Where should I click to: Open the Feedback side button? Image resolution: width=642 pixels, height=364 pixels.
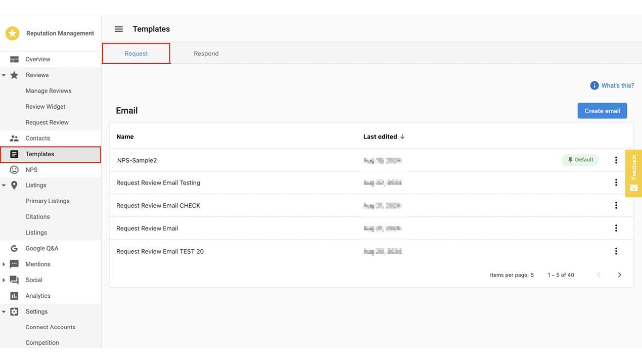(x=633, y=173)
